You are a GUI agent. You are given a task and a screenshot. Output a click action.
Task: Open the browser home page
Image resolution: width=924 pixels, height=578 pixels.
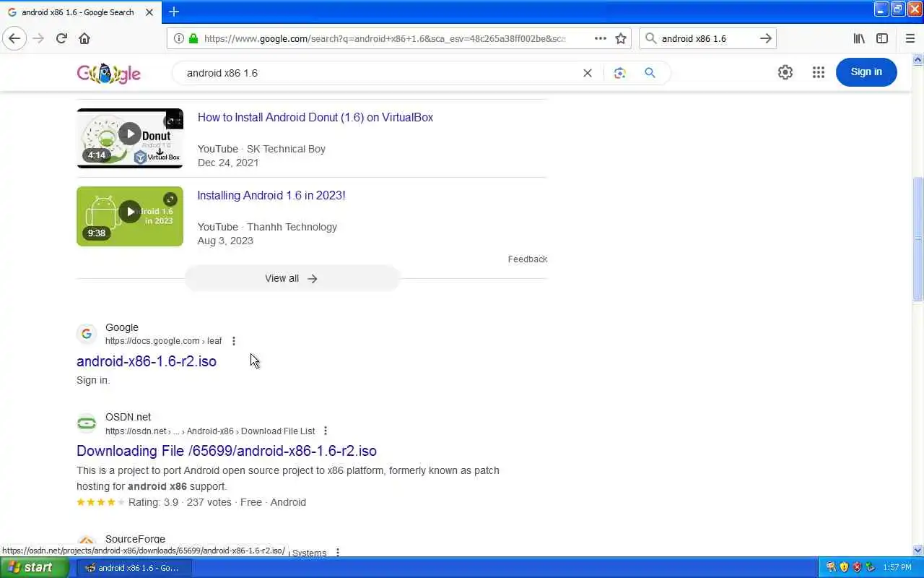84,38
